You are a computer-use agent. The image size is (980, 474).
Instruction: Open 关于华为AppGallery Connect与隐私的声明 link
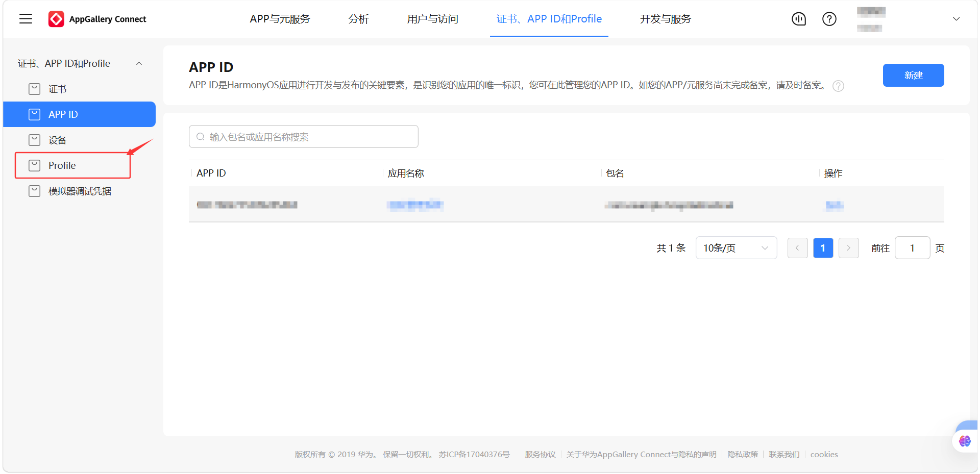[x=641, y=454]
